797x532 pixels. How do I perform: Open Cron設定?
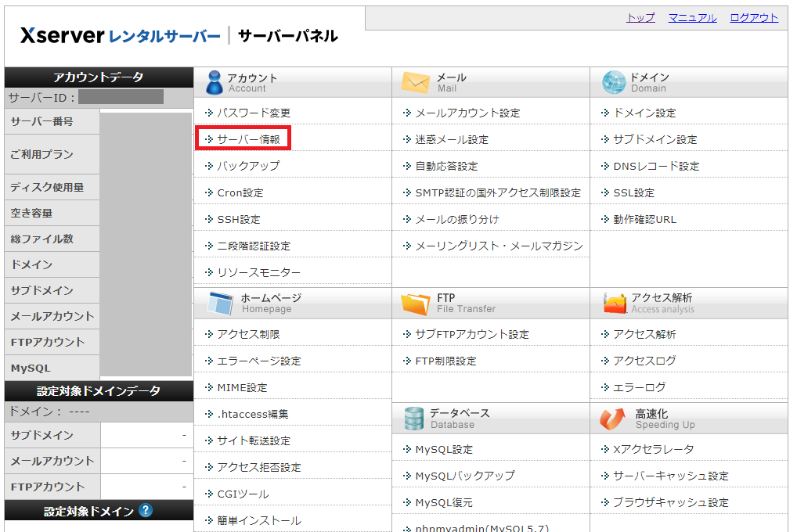(x=240, y=192)
